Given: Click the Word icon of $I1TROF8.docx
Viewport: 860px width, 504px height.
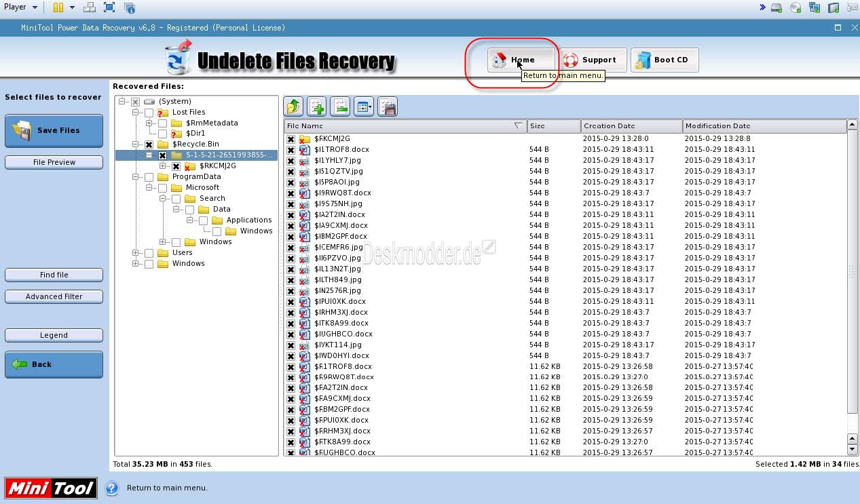Looking at the screenshot, I should click(x=304, y=149).
